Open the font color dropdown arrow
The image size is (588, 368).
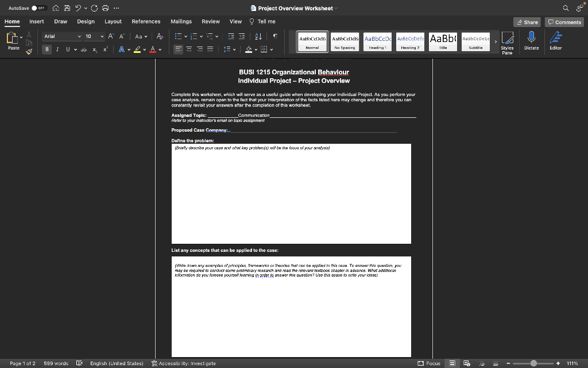pyautogui.click(x=160, y=49)
